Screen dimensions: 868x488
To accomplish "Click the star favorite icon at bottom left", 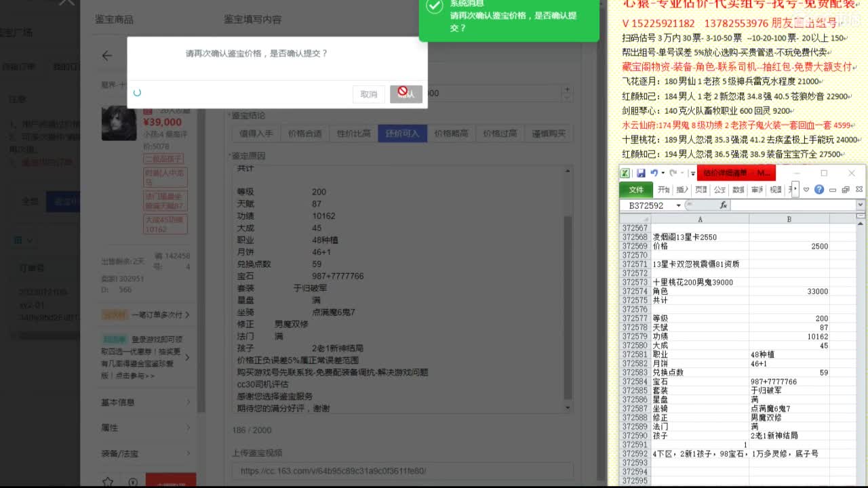I will point(108,481).
